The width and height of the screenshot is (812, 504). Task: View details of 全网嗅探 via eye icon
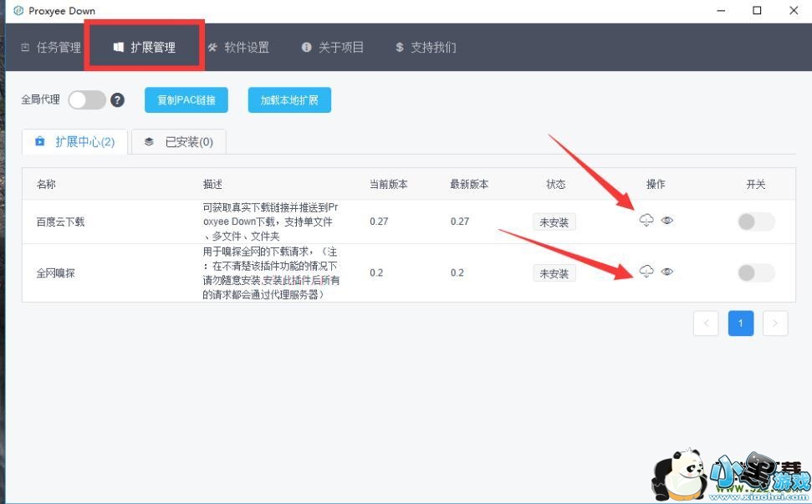point(667,272)
